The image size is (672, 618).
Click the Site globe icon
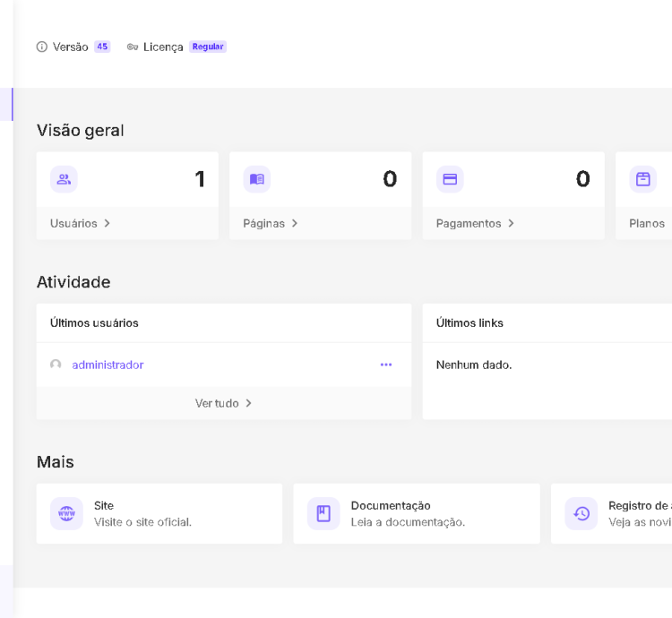[x=66, y=513]
